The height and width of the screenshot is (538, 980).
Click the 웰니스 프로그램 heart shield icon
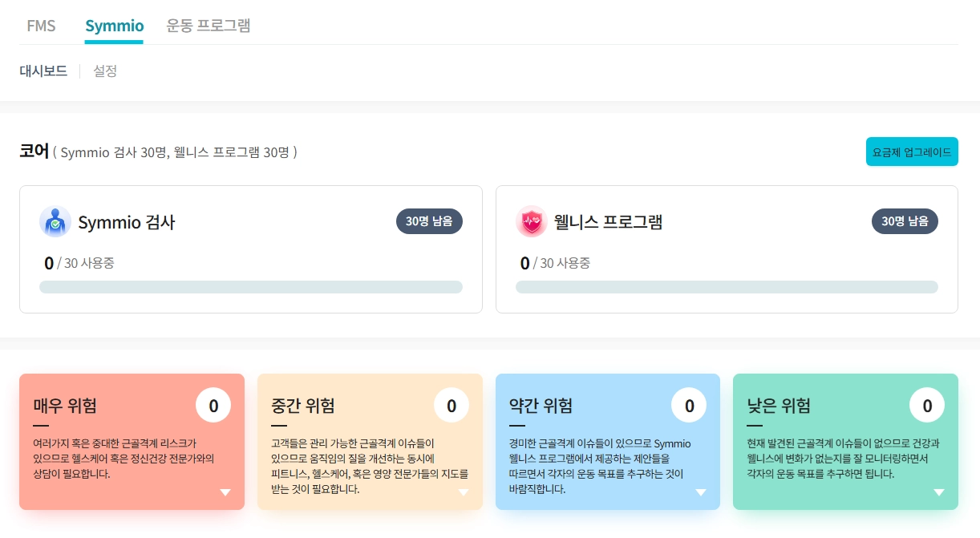[531, 222]
